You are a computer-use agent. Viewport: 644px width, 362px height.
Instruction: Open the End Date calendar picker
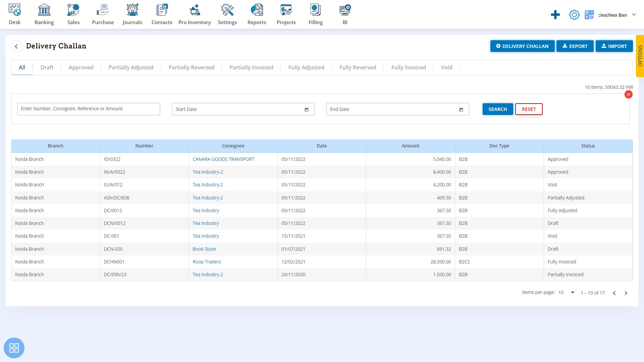point(461,109)
